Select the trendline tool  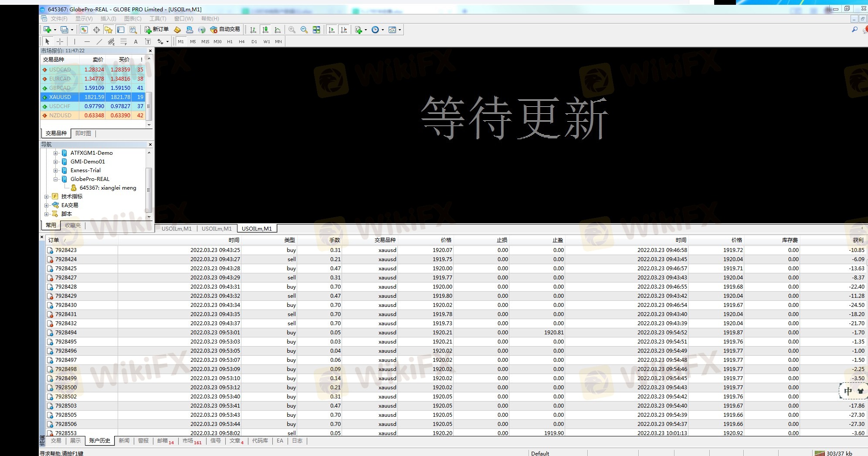coord(99,41)
